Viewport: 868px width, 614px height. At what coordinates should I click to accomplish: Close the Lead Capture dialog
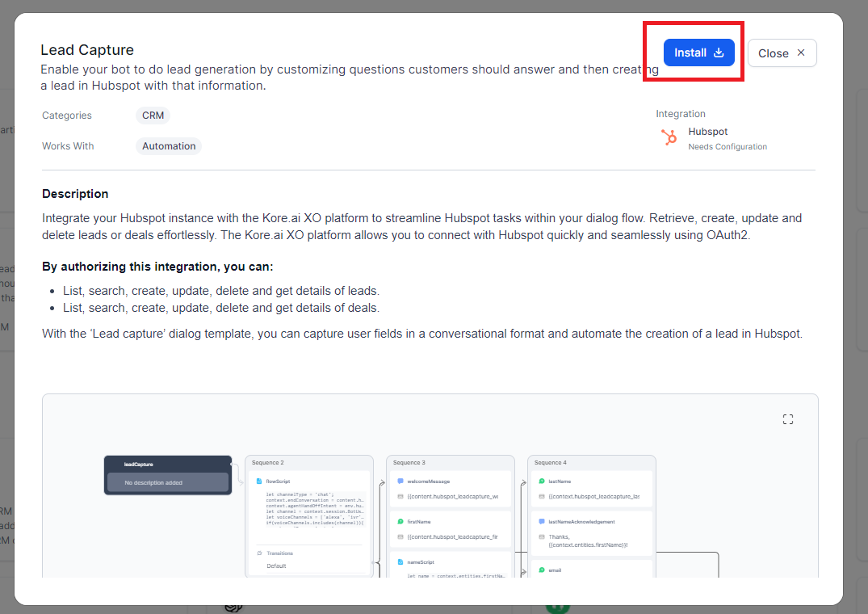tap(782, 53)
